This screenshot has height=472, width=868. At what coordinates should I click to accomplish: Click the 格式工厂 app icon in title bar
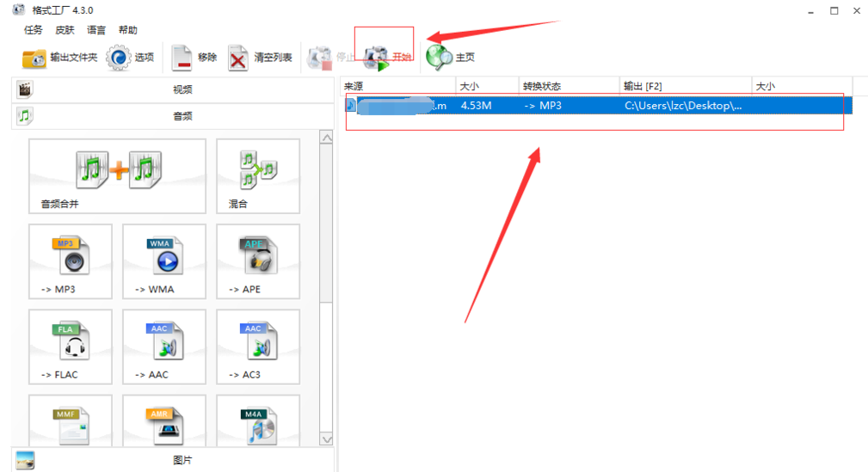point(19,9)
